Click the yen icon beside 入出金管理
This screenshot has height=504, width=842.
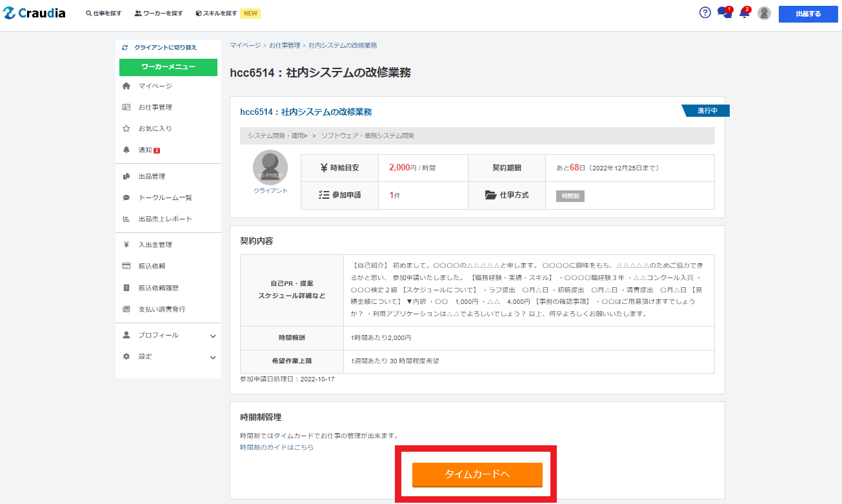(126, 245)
